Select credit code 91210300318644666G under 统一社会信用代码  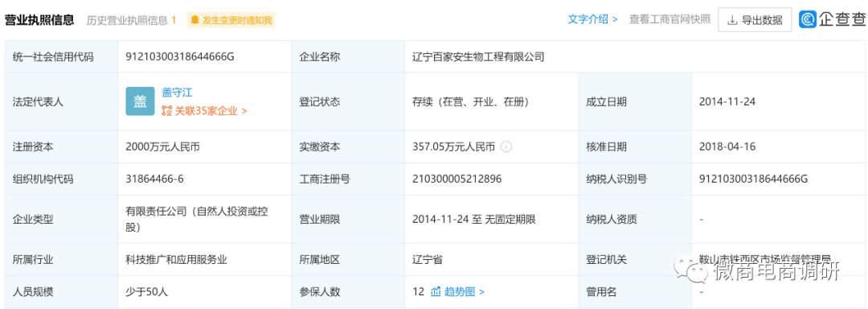coord(180,56)
